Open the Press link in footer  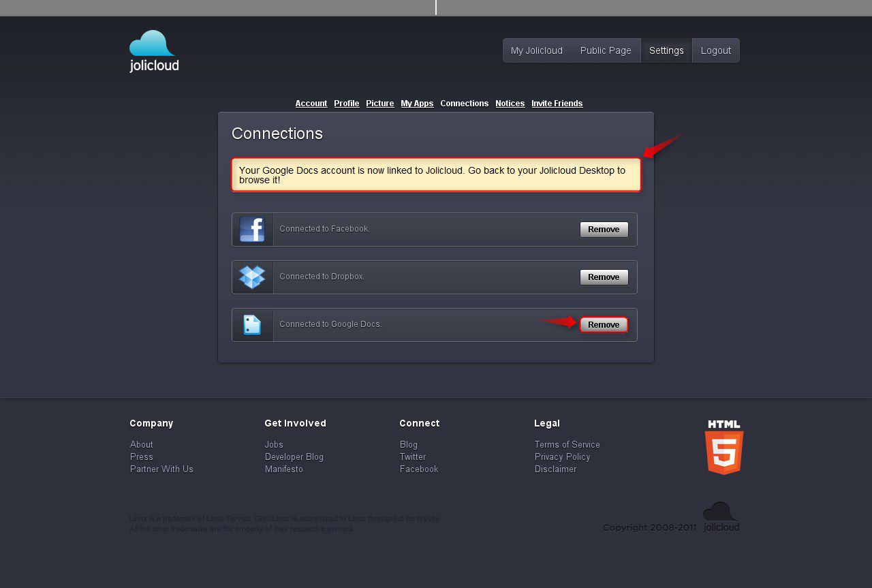142,457
